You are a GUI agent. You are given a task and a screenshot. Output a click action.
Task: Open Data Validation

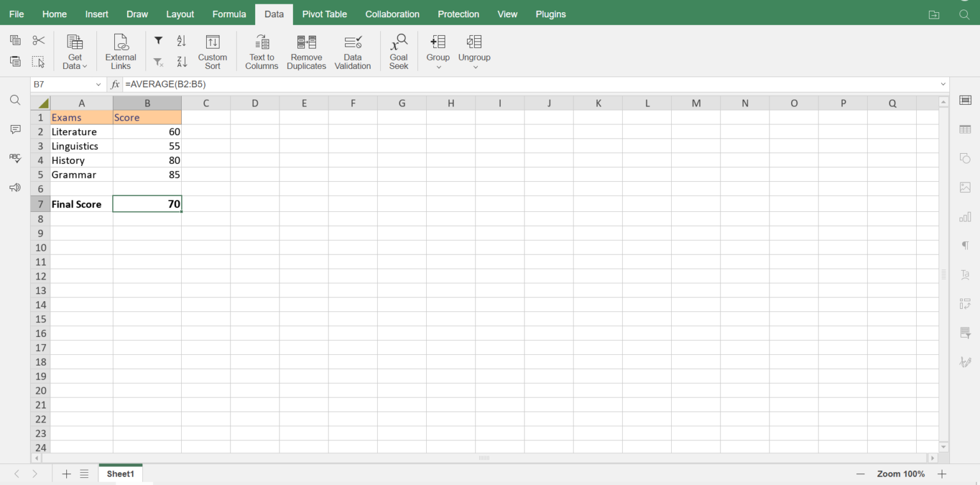click(x=353, y=52)
